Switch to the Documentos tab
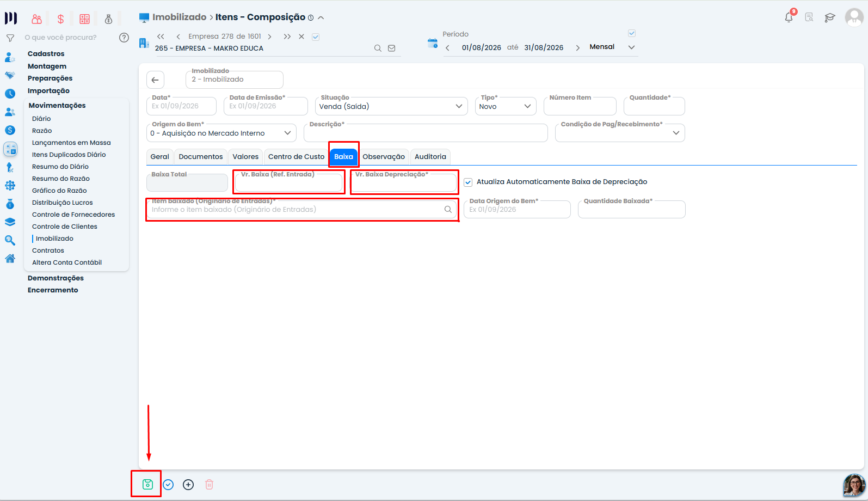The height and width of the screenshot is (501, 868). tap(201, 157)
